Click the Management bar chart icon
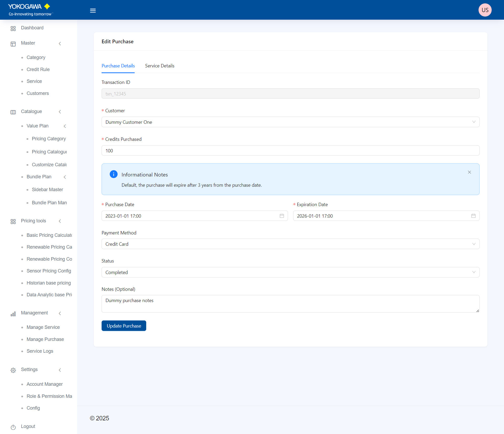 tap(13, 314)
